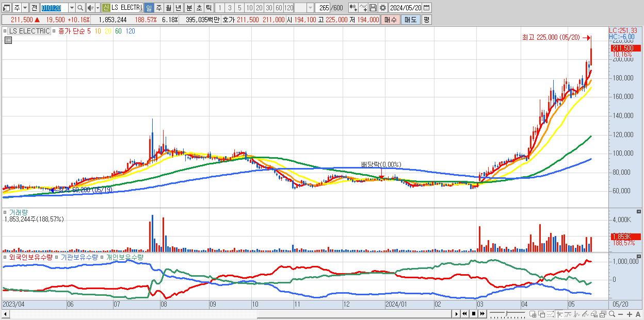
Task: Open the empty interval combo box dropdown
Action: pos(310,8)
